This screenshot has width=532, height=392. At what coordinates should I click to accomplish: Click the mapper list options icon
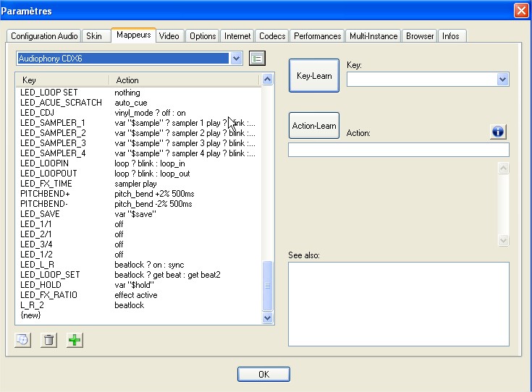click(x=257, y=59)
